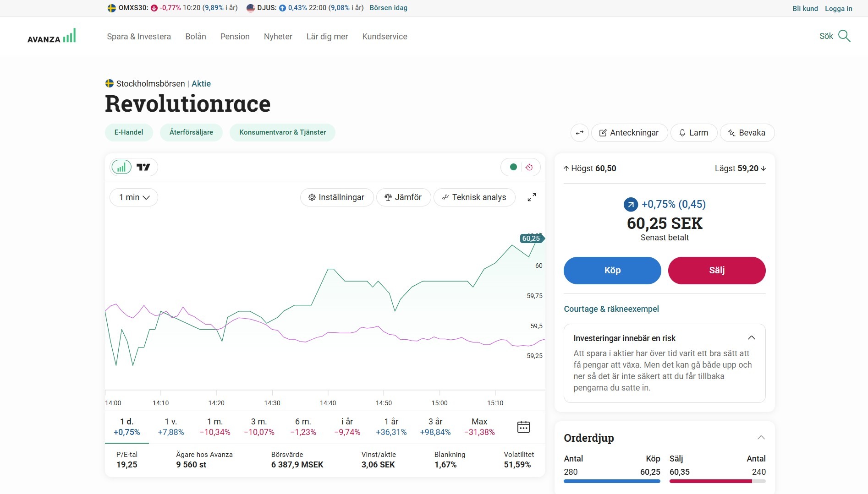Open the Börsen idag link
Screen dimensions: 868x494
click(x=389, y=8)
